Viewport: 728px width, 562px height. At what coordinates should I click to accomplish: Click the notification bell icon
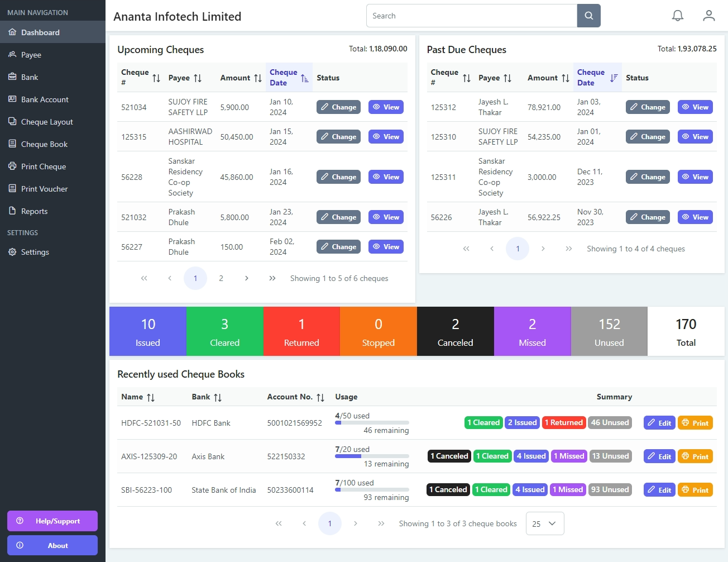click(x=678, y=16)
